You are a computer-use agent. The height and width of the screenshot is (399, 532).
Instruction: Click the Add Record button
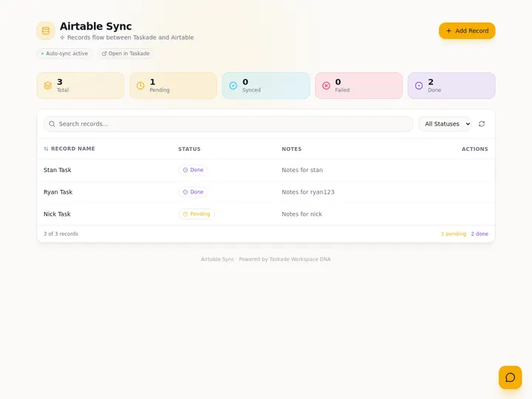[467, 31]
